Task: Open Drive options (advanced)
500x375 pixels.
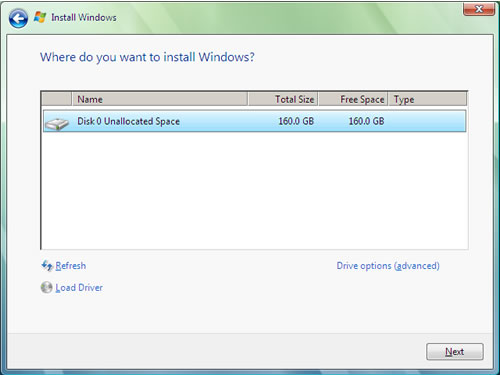Action: 388,266
